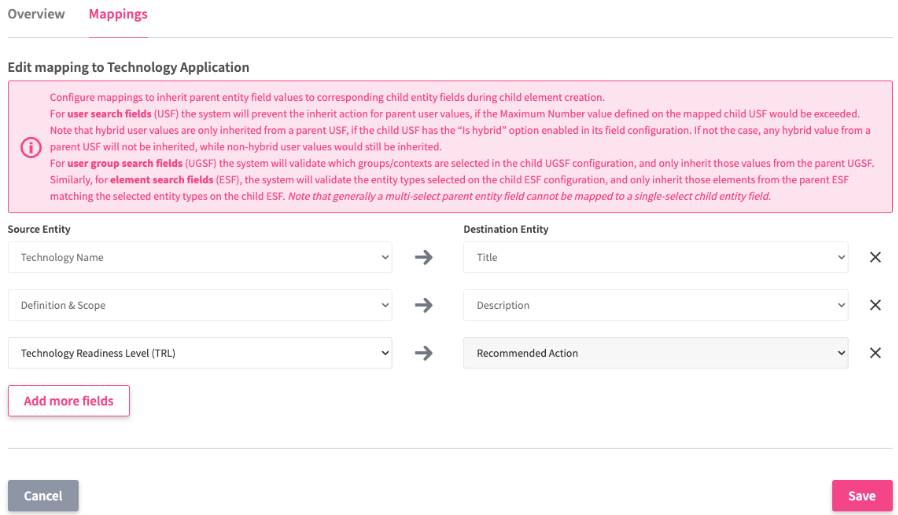
Task: Click the arrow pointing to Recommended Action
Action: [x=424, y=353]
